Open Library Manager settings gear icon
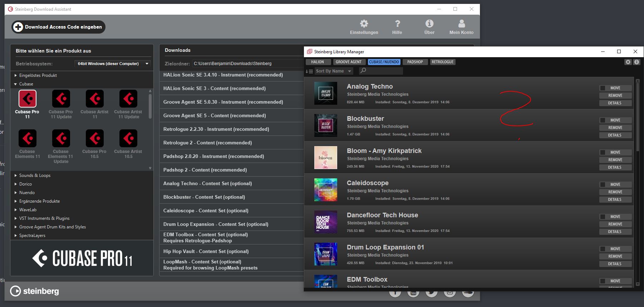Viewport: 644px width, 307px height. 628,62
